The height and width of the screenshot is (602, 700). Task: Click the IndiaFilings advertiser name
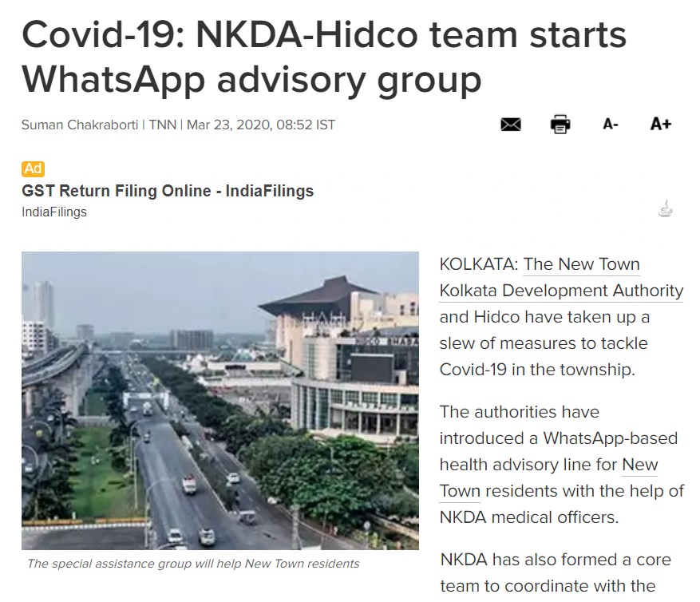click(x=54, y=212)
